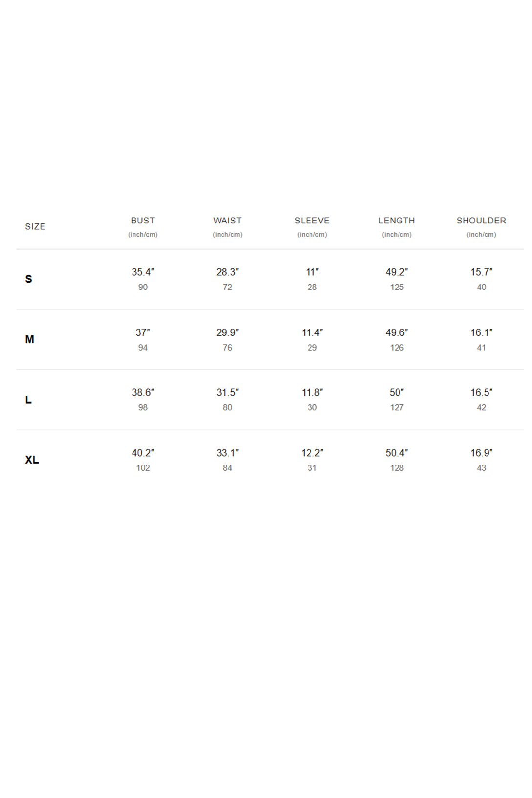532x798 pixels.
Task: Select the XL size row label
Action: click(x=32, y=460)
